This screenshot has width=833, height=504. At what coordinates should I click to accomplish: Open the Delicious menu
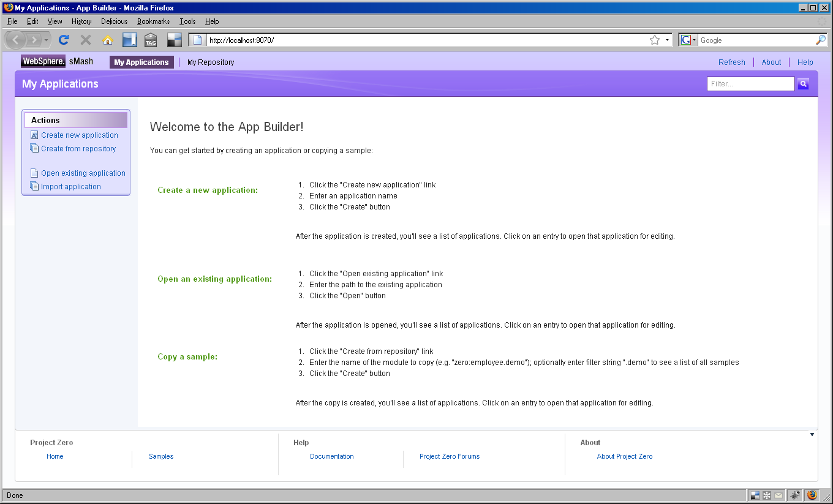(x=115, y=21)
